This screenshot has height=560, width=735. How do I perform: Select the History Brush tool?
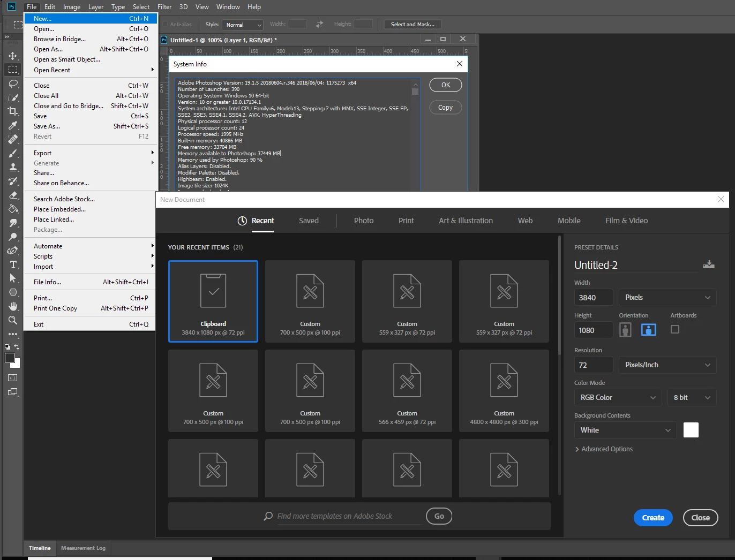point(13,181)
